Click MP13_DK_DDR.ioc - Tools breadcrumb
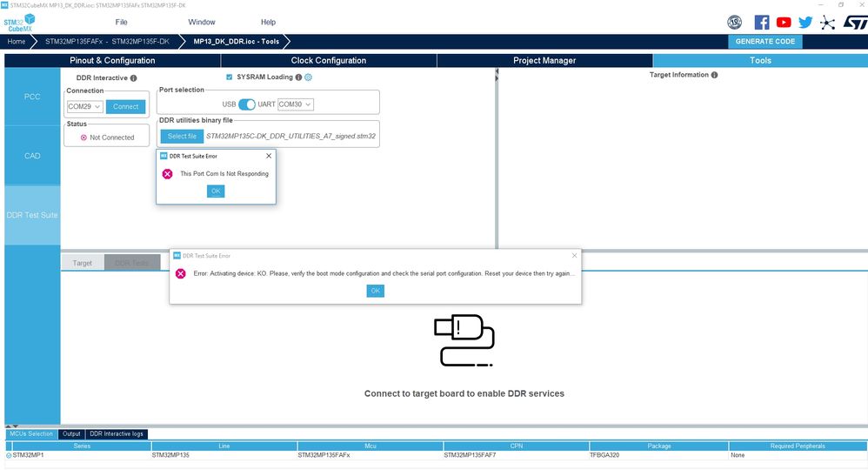This screenshot has height=470, width=868. 237,42
